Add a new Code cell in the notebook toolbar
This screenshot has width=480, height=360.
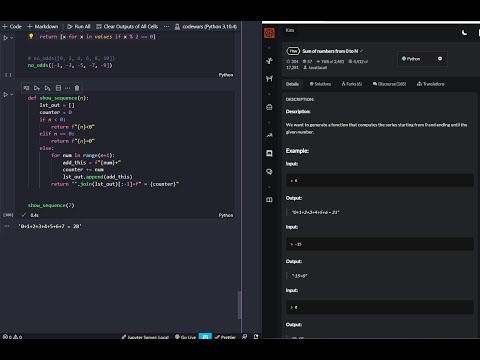click(12, 26)
